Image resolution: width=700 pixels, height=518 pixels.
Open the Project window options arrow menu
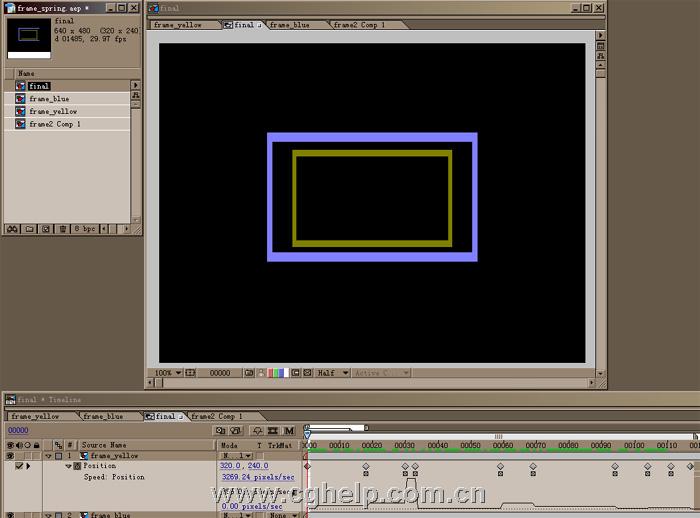(x=136, y=85)
